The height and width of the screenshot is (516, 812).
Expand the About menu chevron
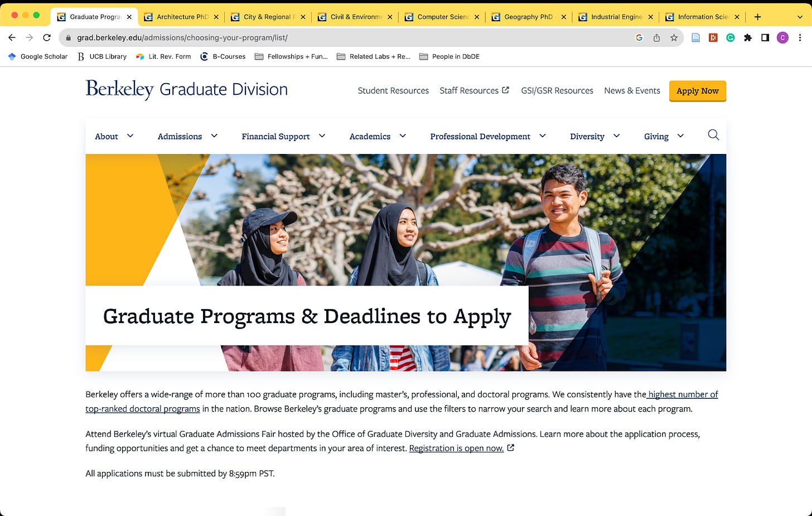[x=130, y=136]
